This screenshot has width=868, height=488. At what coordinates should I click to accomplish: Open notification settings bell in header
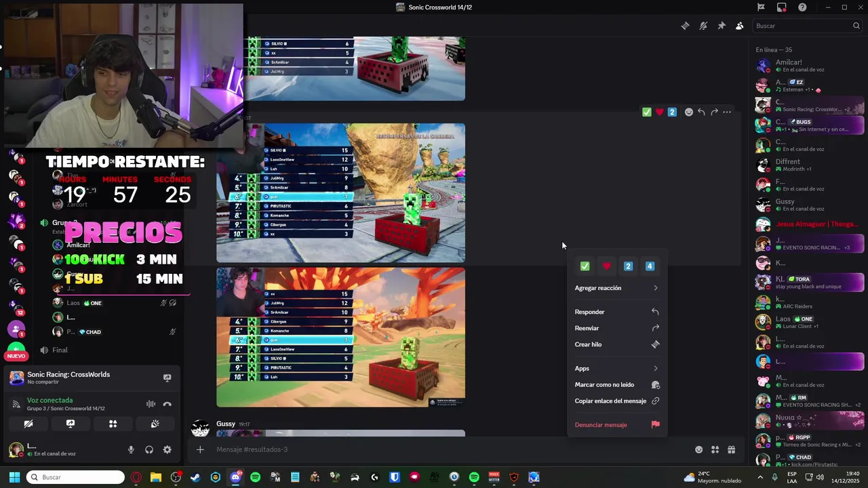pos(703,26)
